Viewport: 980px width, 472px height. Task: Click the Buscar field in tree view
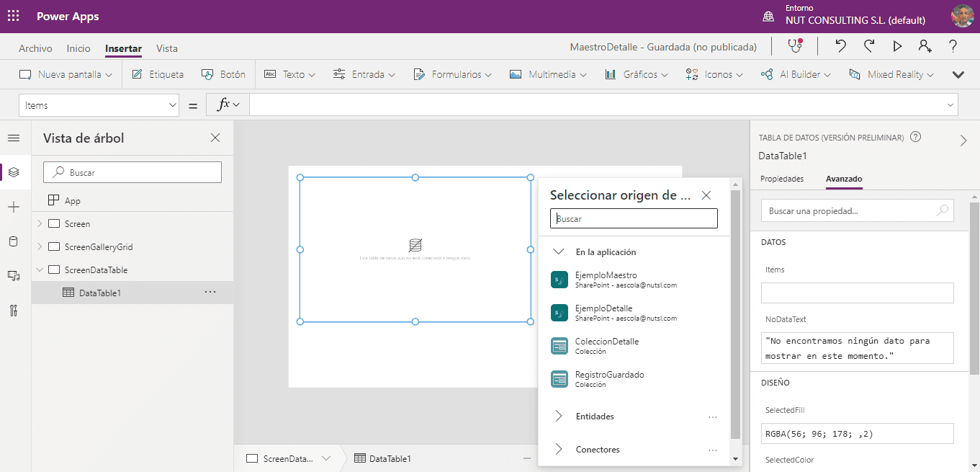(132, 172)
